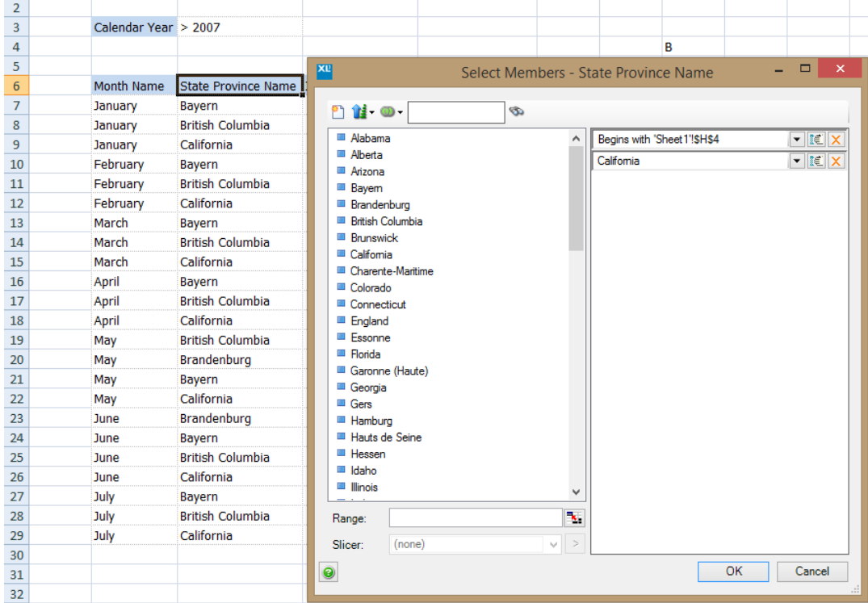This screenshot has height=603, width=868.
Task: Confirm selection with the OK button
Action: pos(732,572)
